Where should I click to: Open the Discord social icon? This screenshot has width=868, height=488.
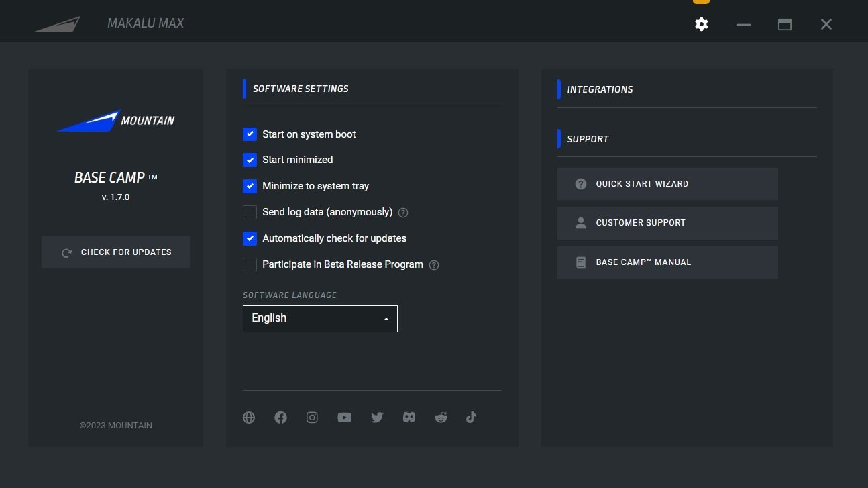pos(409,418)
